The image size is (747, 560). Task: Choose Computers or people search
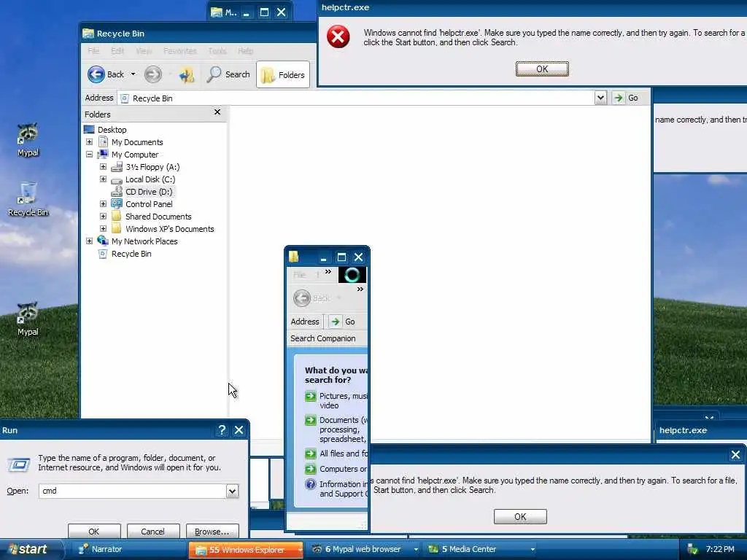336,469
